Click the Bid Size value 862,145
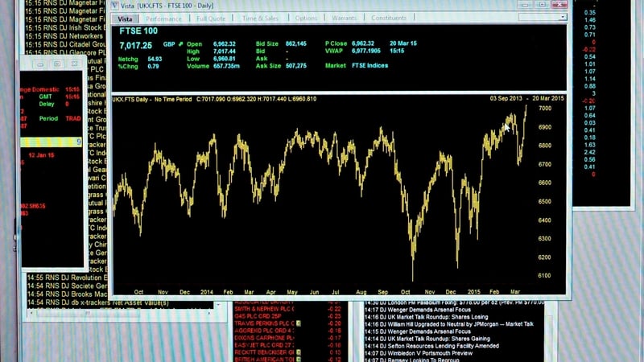The height and width of the screenshot is (362, 644). point(295,43)
